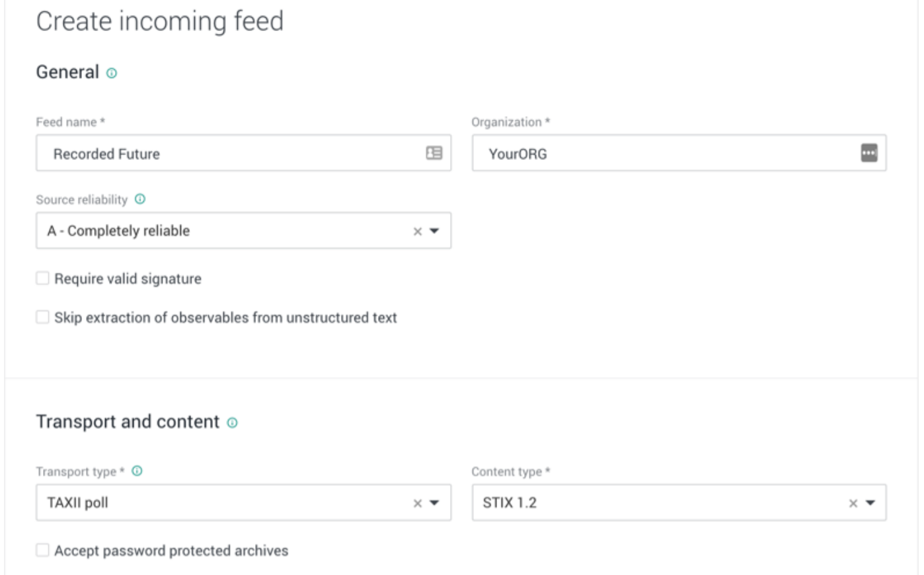Click the STIX 1.2 selected value
The height and width of the screenshot is (575, 924).
510,503
